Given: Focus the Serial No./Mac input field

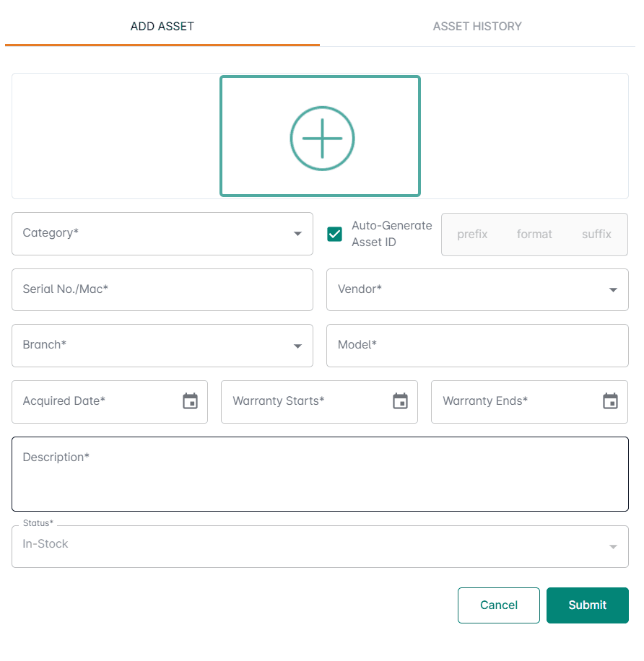Looking at the screenshot, I should tap(162, 289).
